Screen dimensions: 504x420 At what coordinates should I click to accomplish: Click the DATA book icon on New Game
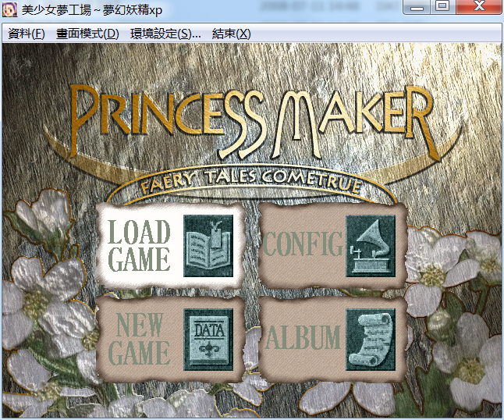point(208,339)
